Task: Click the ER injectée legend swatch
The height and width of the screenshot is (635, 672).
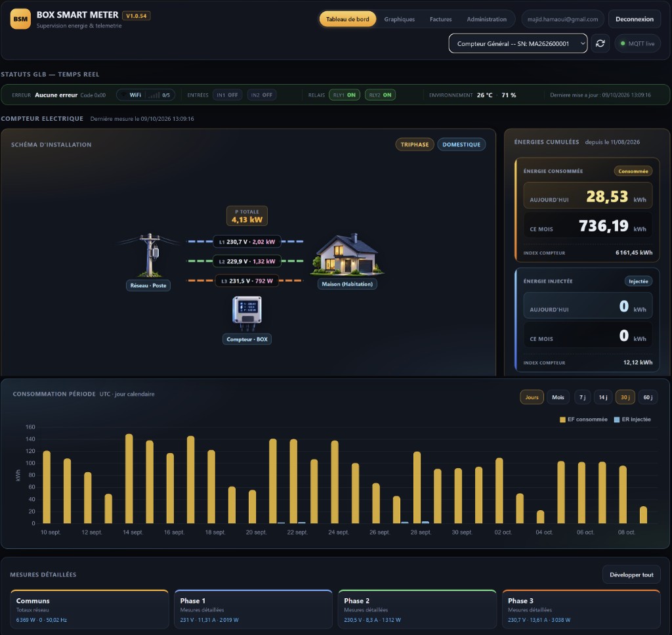Action: click(x=616, y=420)
